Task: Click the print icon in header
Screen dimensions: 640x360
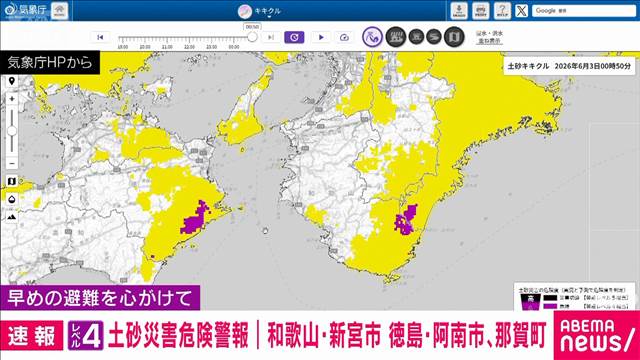Action: pos(480,11)
